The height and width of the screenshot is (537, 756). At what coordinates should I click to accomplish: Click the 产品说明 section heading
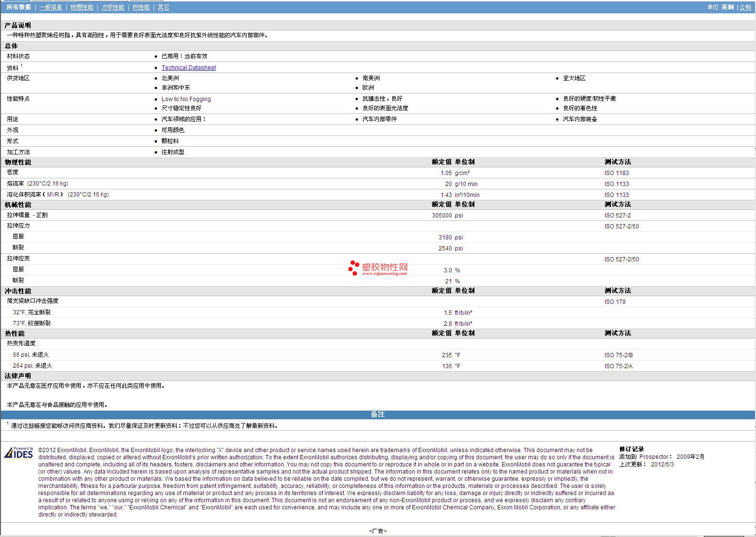[x=18, y=25]
